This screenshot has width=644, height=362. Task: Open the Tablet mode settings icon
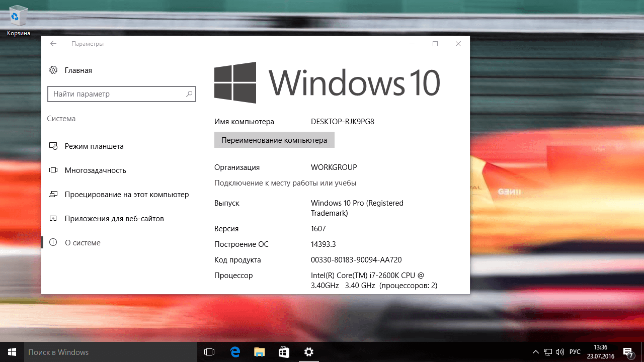tap(53, 146)
